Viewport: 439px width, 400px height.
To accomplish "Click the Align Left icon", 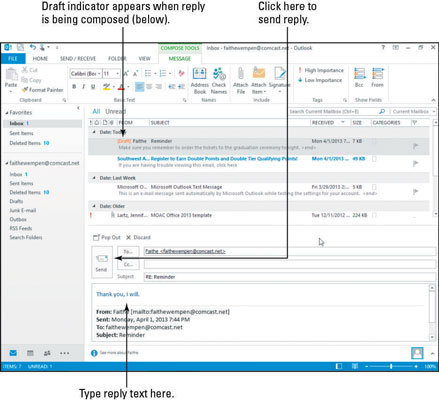I will pyautogui.click(x=139, y=87).
